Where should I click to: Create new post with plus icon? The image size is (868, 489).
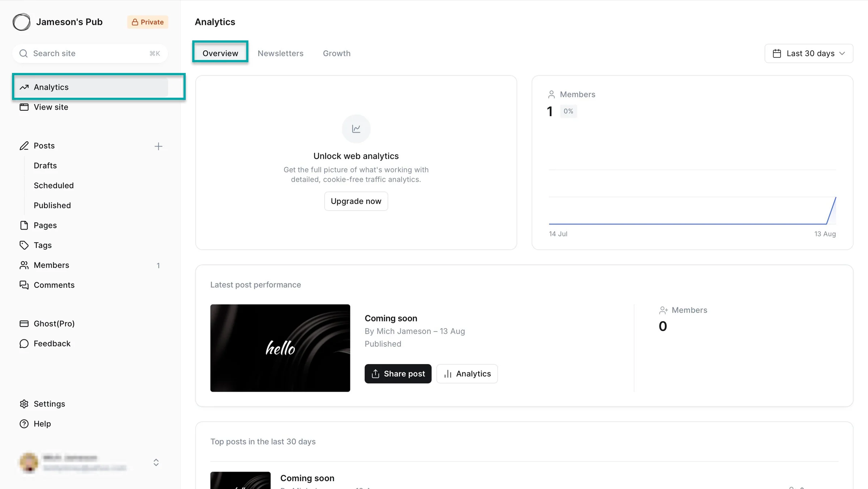(158, 146)
